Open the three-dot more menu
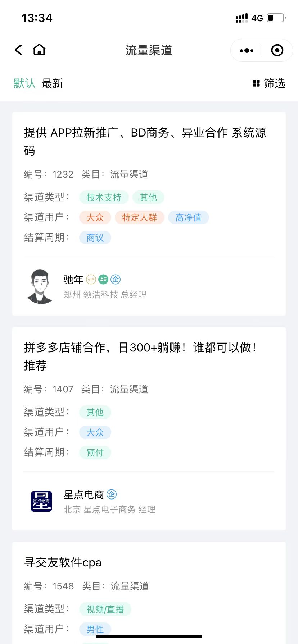 tap(247, 51)
